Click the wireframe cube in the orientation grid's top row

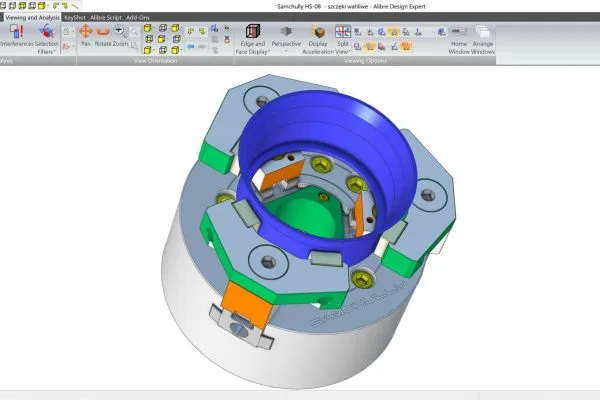pos(163,28)
